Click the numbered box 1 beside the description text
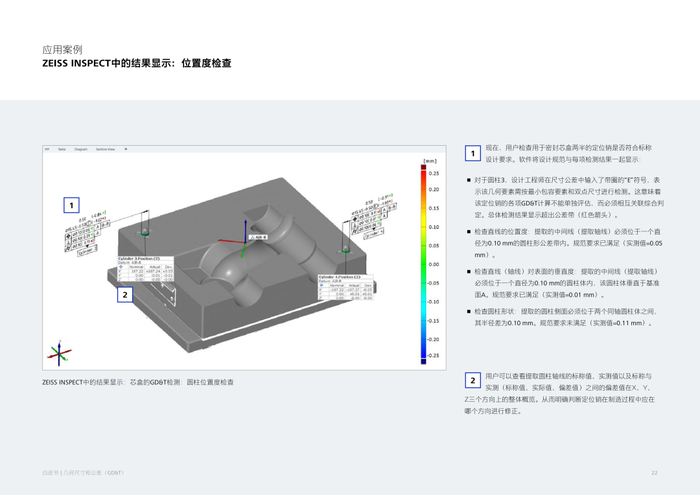 [472, 153]
